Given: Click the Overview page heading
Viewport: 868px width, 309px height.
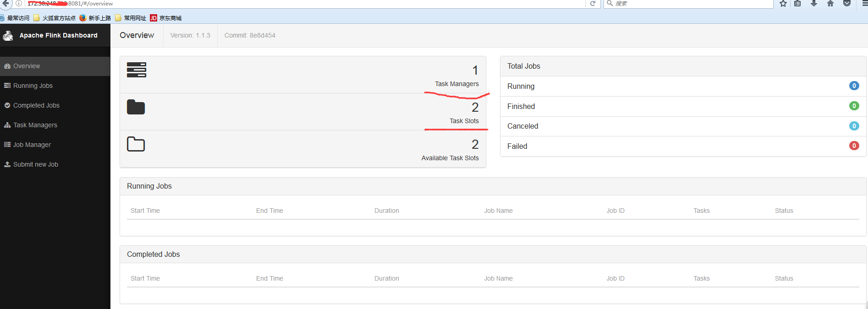Looking at the screenshot, I should tap(137, 35).
